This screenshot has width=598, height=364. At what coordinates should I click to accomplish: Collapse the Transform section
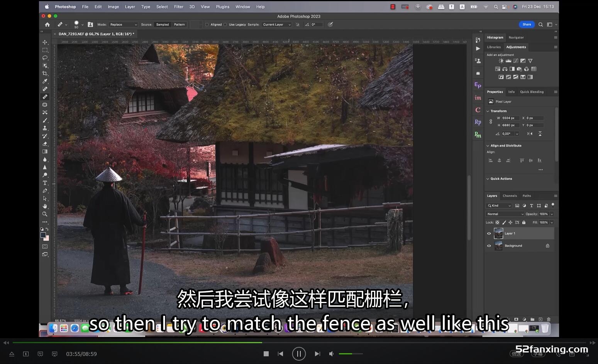[x=488, y=111]
